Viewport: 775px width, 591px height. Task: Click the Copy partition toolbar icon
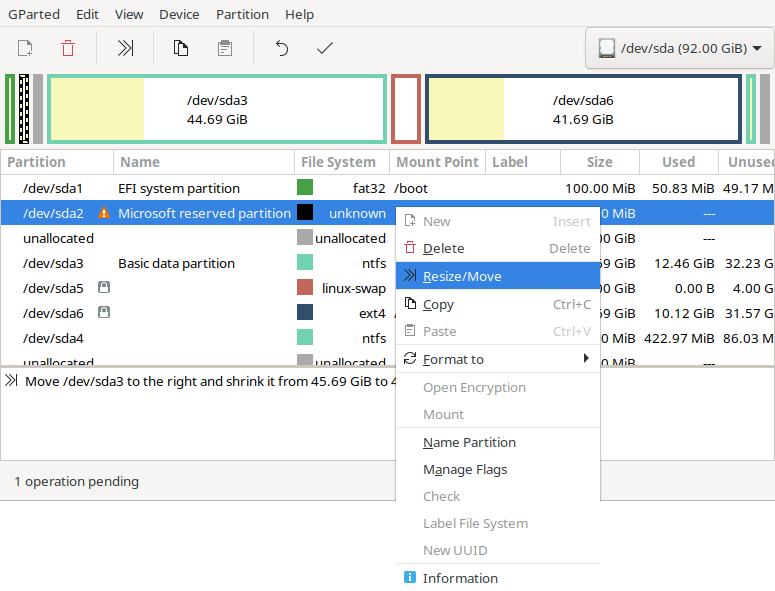point(181,48)
